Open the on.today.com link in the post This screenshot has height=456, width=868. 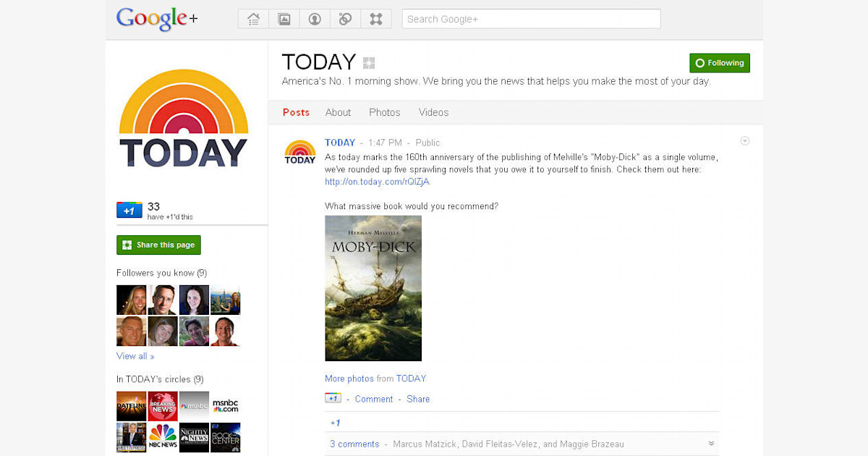pyautogui.click(x=376, y=182)
